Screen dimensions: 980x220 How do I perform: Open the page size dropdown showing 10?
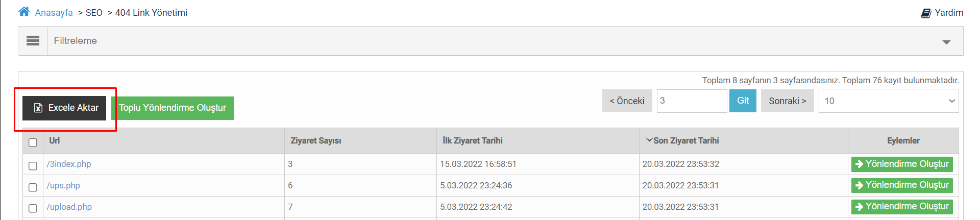(x=888, y=101)
